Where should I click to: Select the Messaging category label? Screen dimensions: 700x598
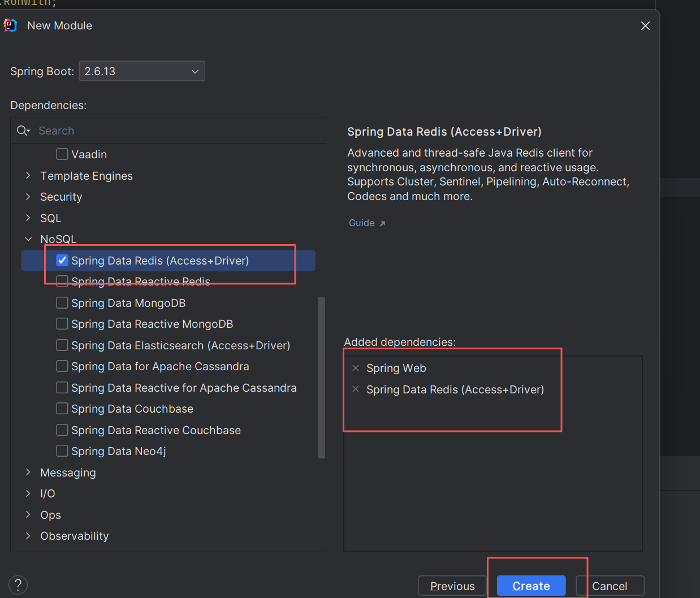point(68,473)
